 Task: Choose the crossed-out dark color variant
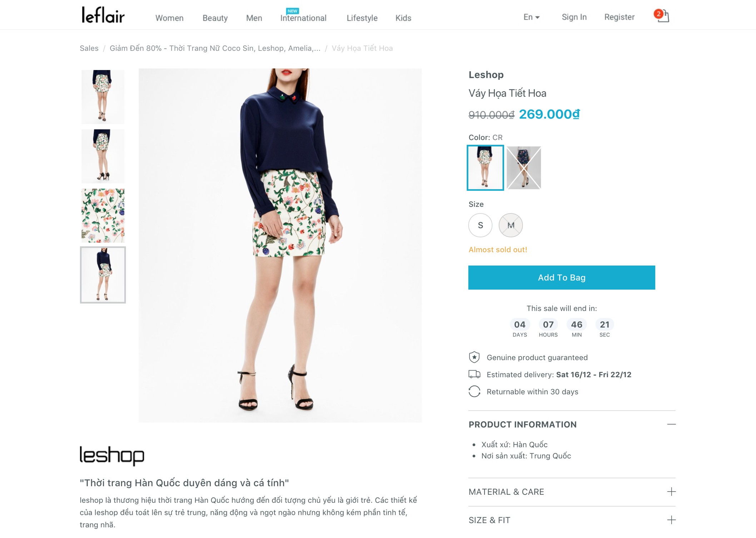click(524, 168)
